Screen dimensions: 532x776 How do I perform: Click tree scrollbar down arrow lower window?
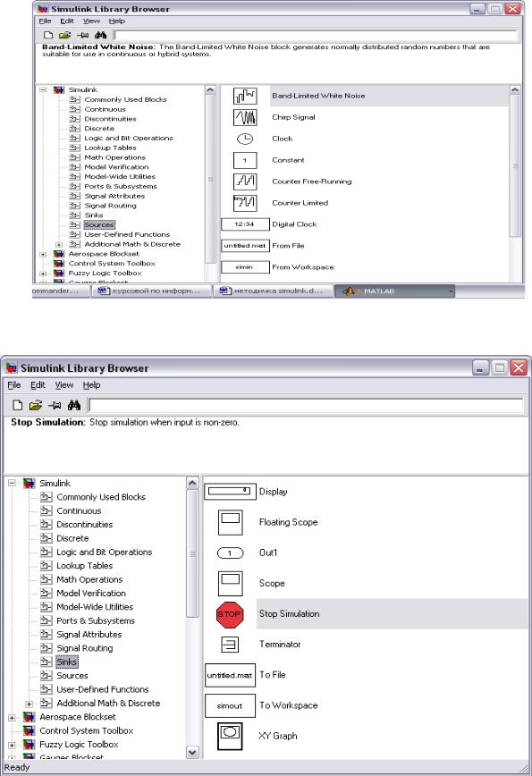pyautogui.click(x=192, y=752)
